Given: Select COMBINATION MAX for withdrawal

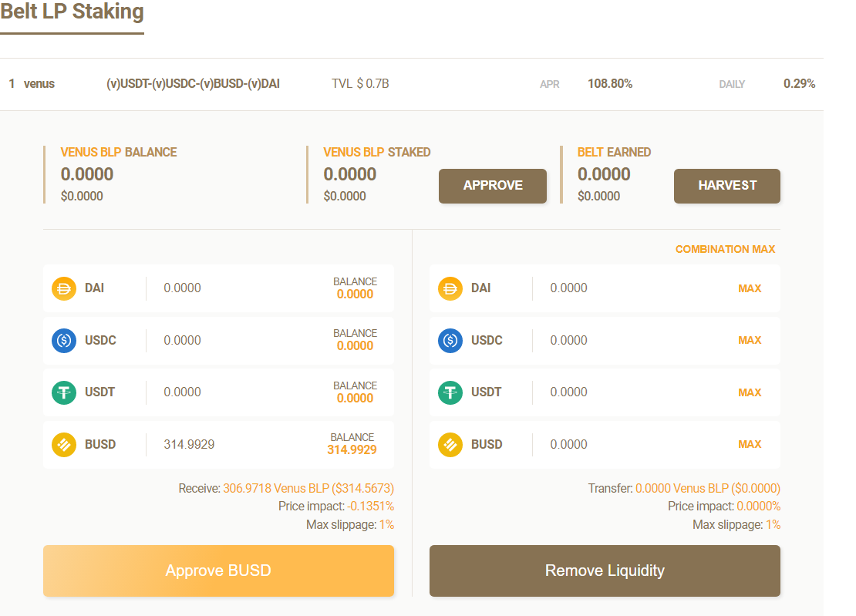Looking at the screenshot, I should (x=725, y=249).
